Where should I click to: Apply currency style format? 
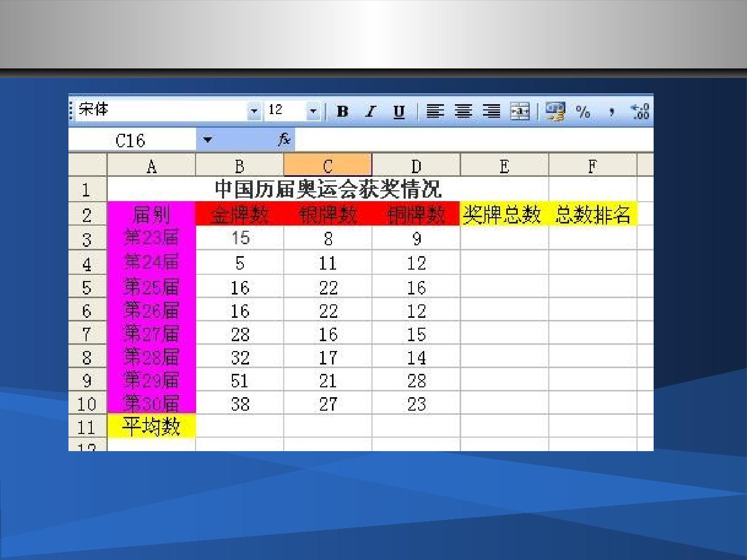[x=555, y=111]
